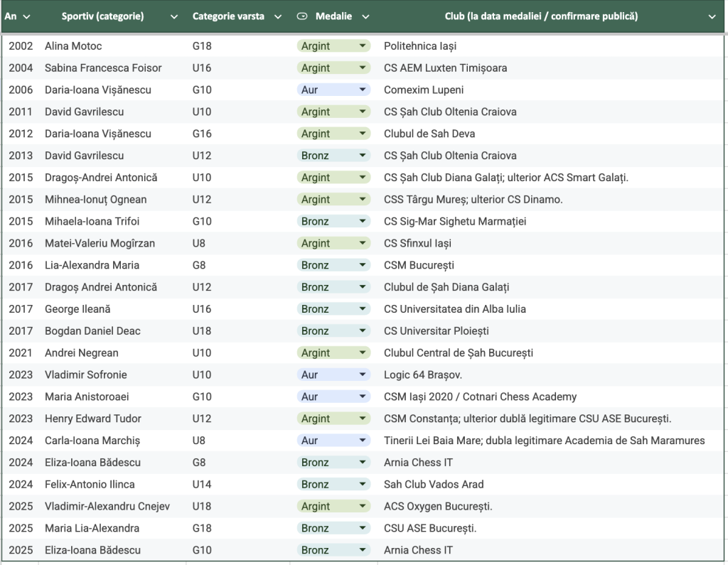Screen dimensions: 728x565
Task: Open Vladimir Sofronie's Aur medal dropdown
Action: pyautogui.click(x=333, y=375)
